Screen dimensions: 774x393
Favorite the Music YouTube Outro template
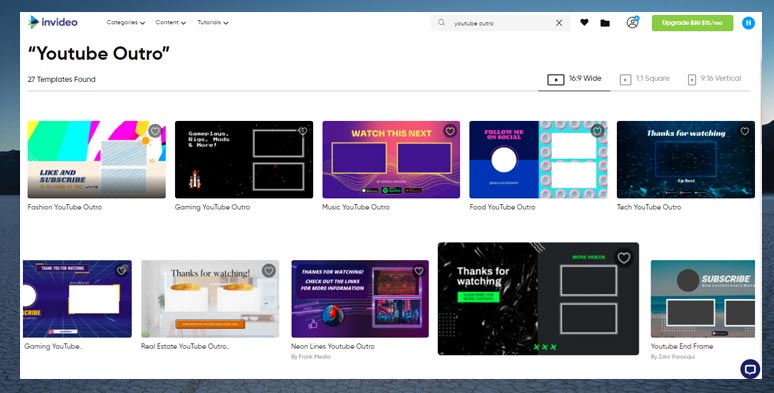pos(450,131)
